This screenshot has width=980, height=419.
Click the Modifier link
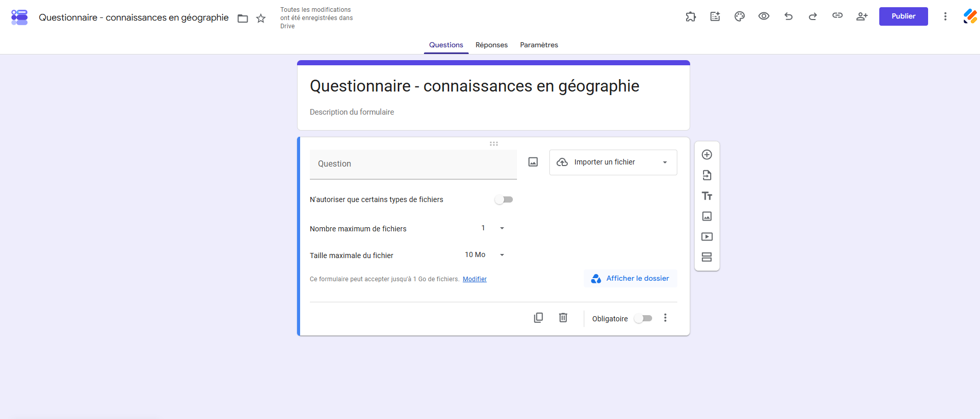coord(475,279)
